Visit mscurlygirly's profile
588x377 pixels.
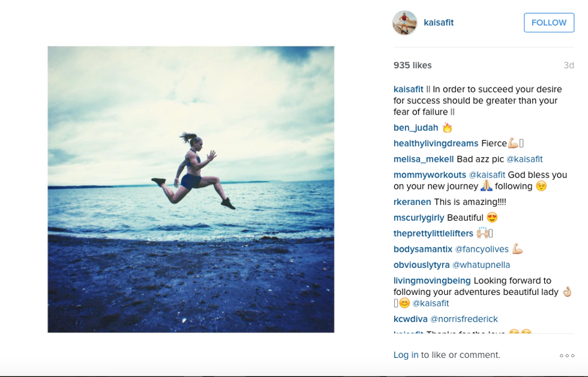point(419,218)
